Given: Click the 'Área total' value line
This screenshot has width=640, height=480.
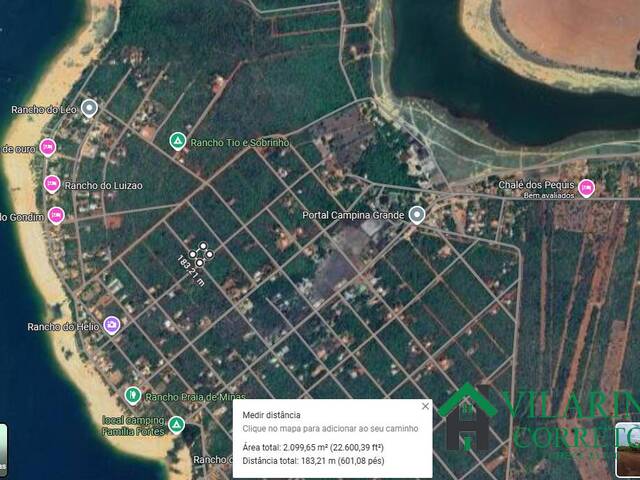Looking at the screenshot, I should (313, 447).
